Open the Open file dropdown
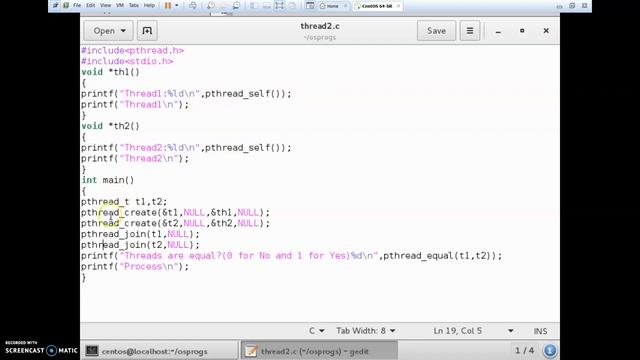This screenshot has height=360, width=640. 109,31
